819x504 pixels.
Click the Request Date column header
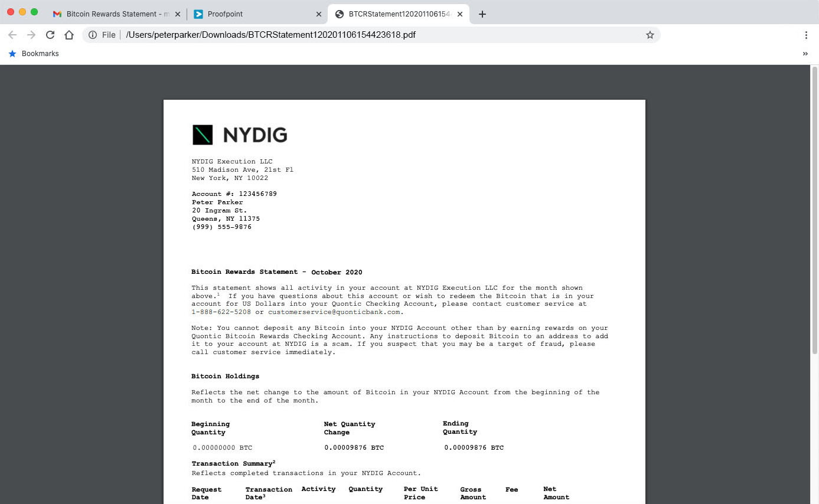tap(207, 493)
